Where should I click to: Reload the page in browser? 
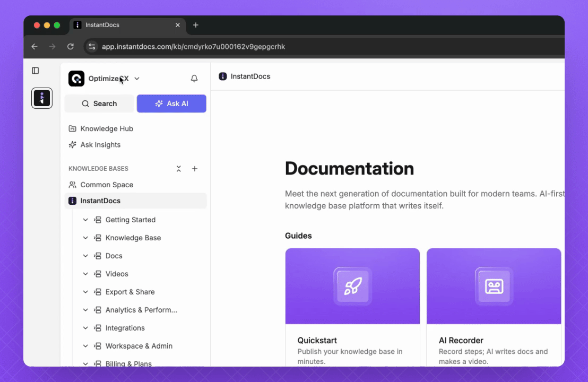tap(70, 47)
